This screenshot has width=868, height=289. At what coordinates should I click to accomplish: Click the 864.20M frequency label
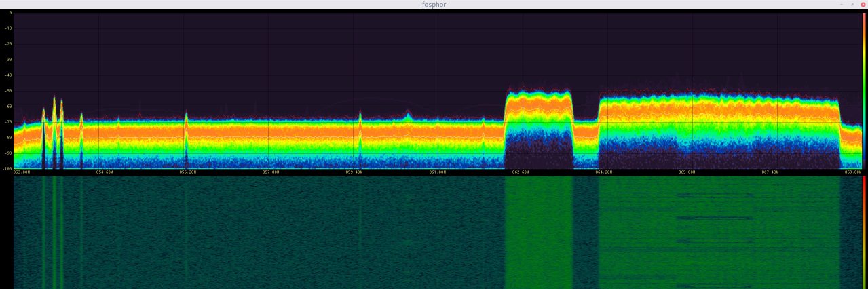pyautogui.click(x=604, y=172)
